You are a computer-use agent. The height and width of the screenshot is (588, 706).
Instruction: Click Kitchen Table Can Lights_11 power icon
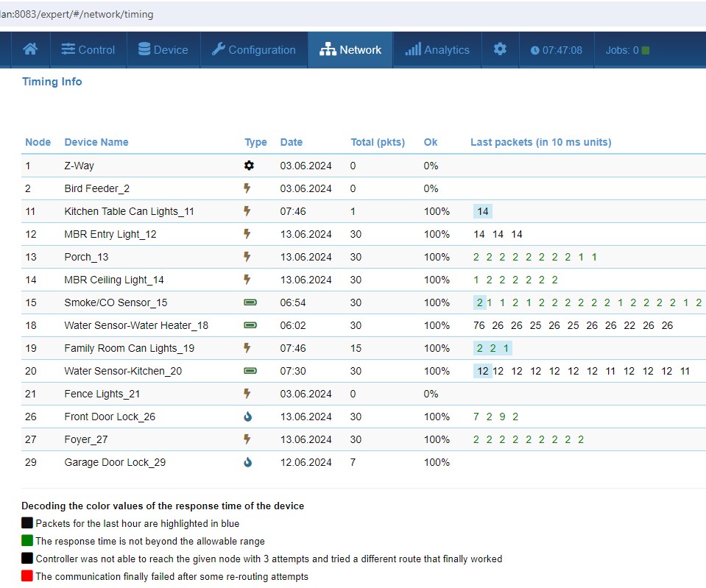247,210
